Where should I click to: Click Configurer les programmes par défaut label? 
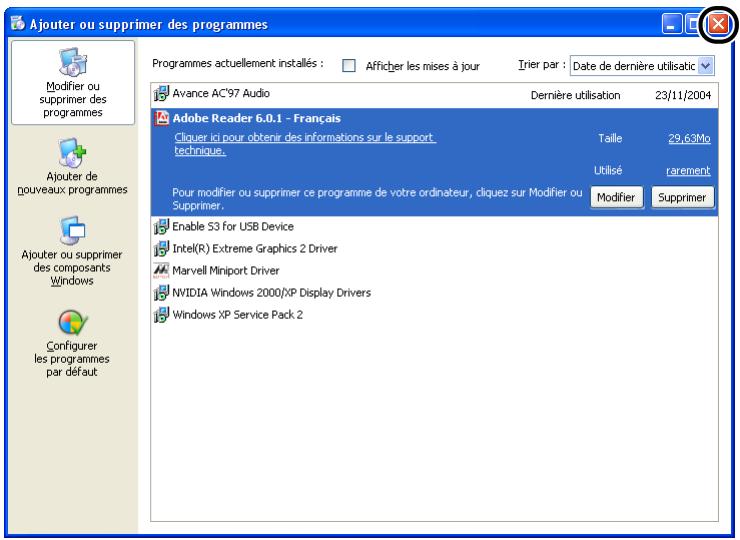click(72, 359)
